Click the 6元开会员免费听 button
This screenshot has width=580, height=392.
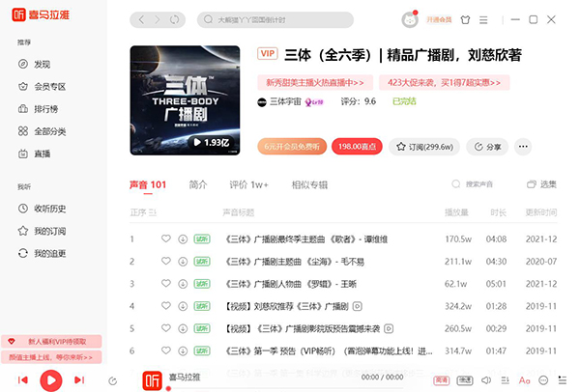coord(292,147)
